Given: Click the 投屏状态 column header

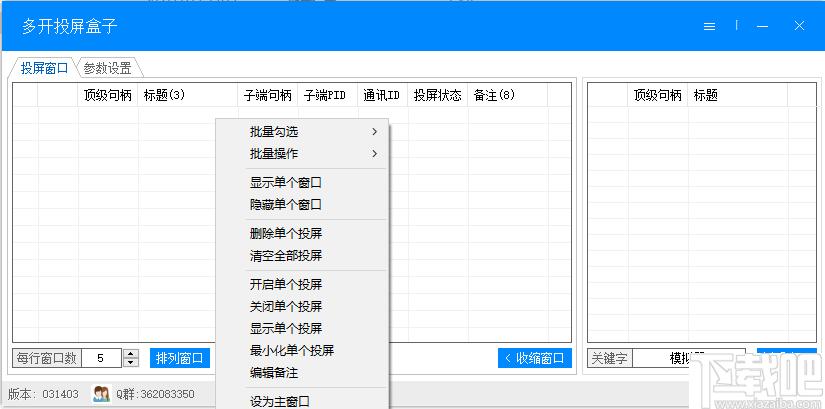Looking at the screenshot, I should 438,95.
